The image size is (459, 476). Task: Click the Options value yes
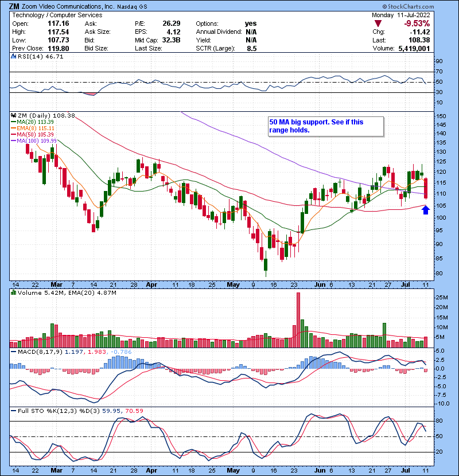251,24
